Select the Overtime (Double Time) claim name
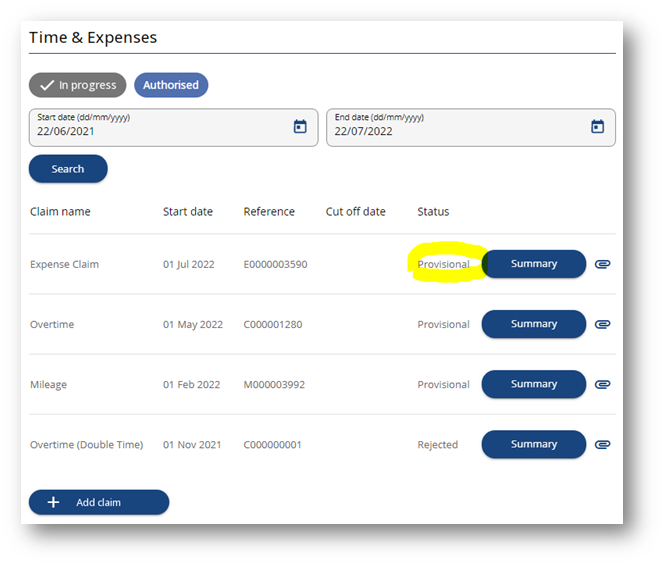 coord(87,445)
